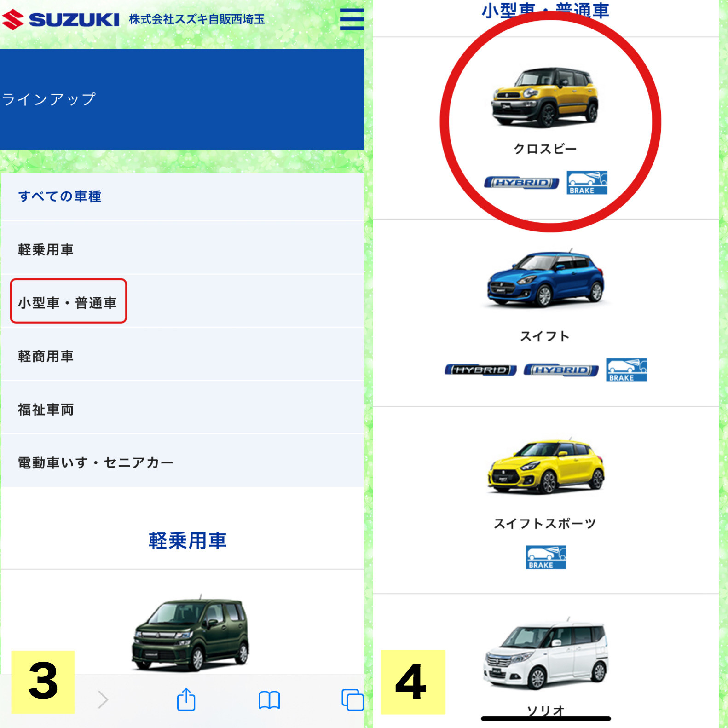The image size is (728, 728).
Task: Click the スイフトスポーツ model name
Action: click(x=545, y=523)
